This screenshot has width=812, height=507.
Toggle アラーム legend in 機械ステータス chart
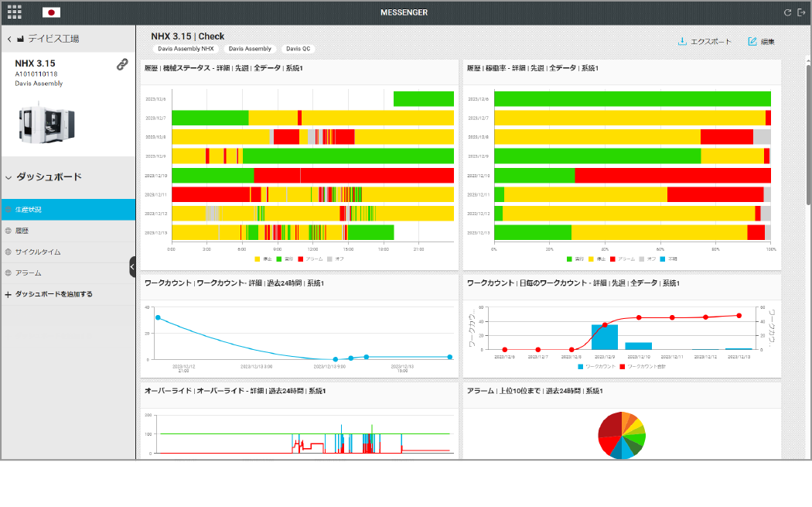310,259
